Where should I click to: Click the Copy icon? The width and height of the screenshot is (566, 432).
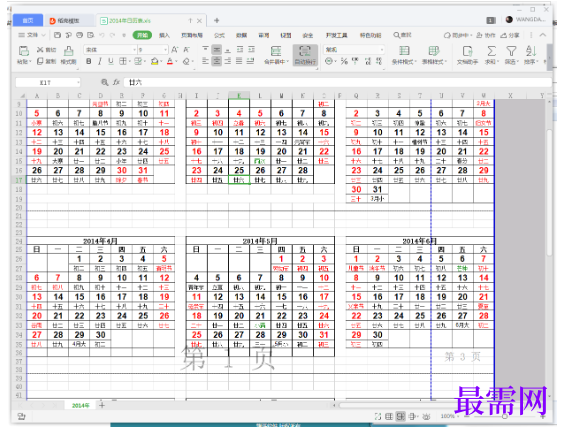tap(40, 61)
